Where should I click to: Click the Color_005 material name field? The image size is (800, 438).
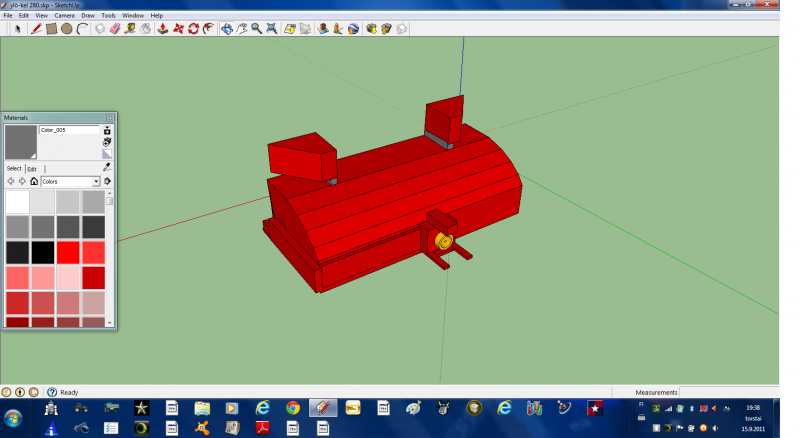pos(69,130)
